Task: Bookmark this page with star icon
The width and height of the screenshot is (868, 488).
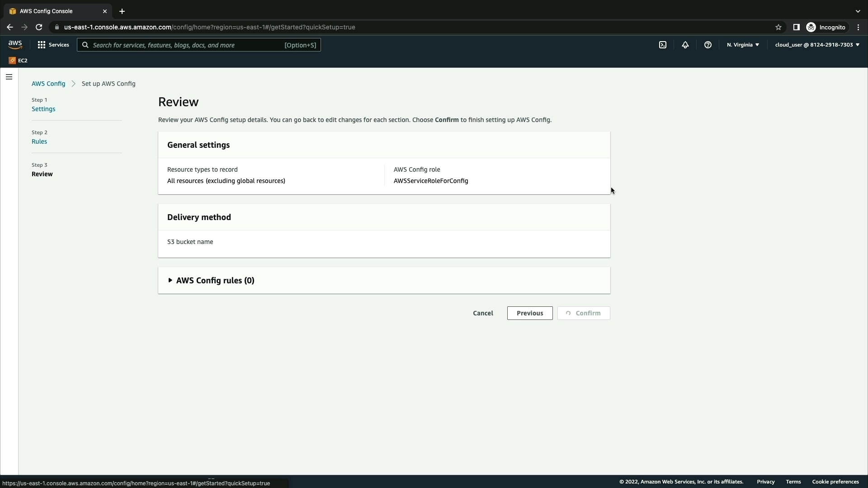Action: (778, 27)
